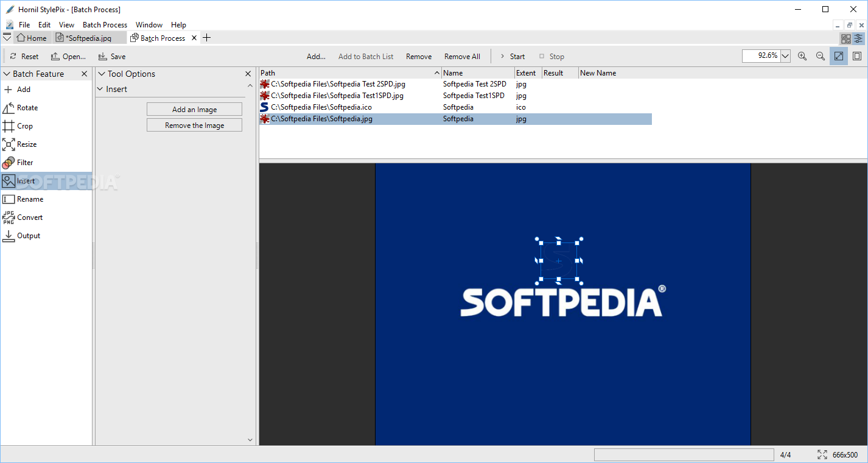This screenshot has height=463, width=868.
Task: Click the 4/4 file counter in the status bar
Action: (x=785, y=454)
